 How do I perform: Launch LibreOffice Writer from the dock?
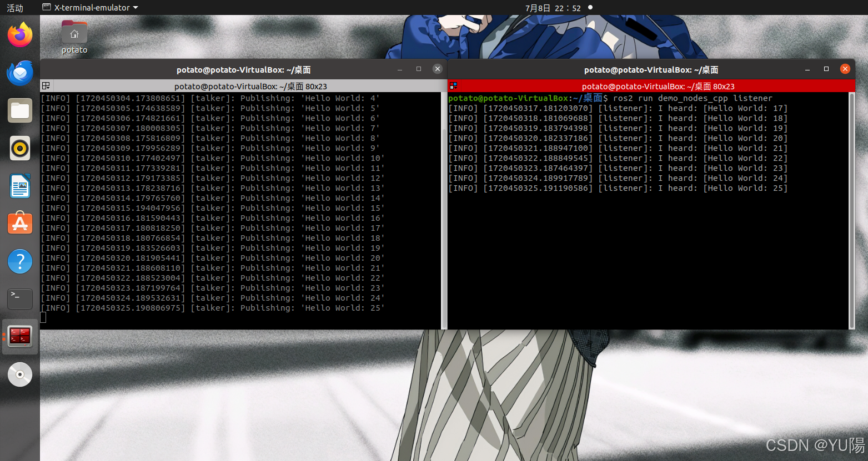point(20,186)
